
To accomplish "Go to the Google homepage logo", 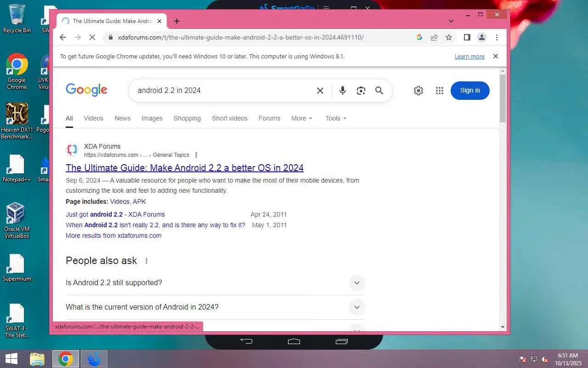I will click(86, 90).
